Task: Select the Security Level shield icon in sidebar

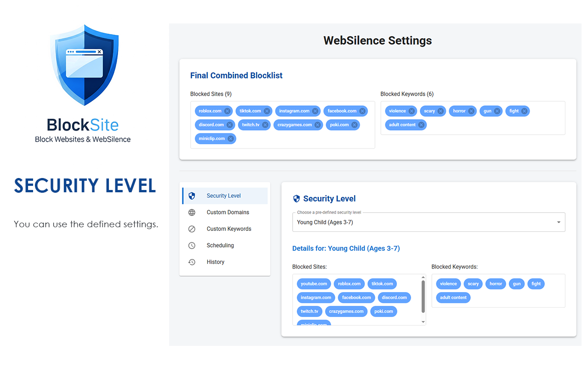Action: 192,195
